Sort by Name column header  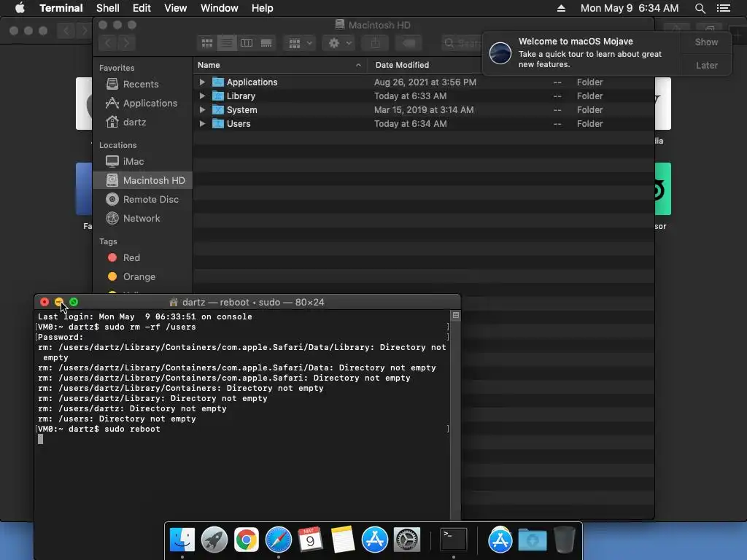coord(279,65)
